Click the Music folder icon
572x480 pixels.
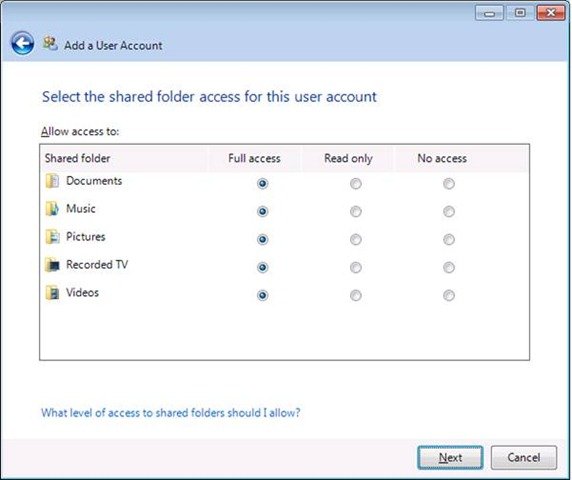(x=53, y=209)
